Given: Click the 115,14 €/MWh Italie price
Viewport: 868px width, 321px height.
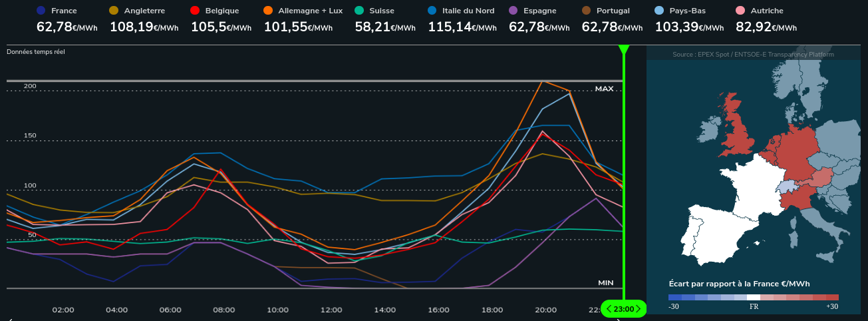Looking at the screenshot, I should 462,27.
